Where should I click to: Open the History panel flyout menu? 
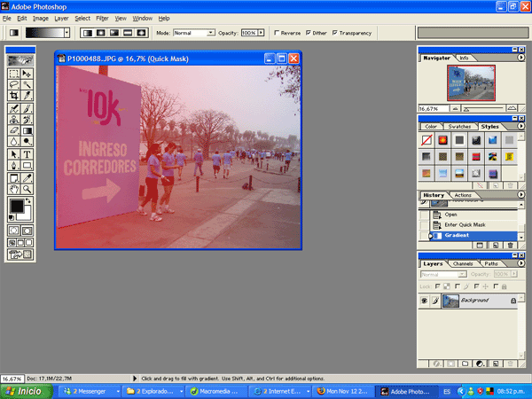pos(520,195)
